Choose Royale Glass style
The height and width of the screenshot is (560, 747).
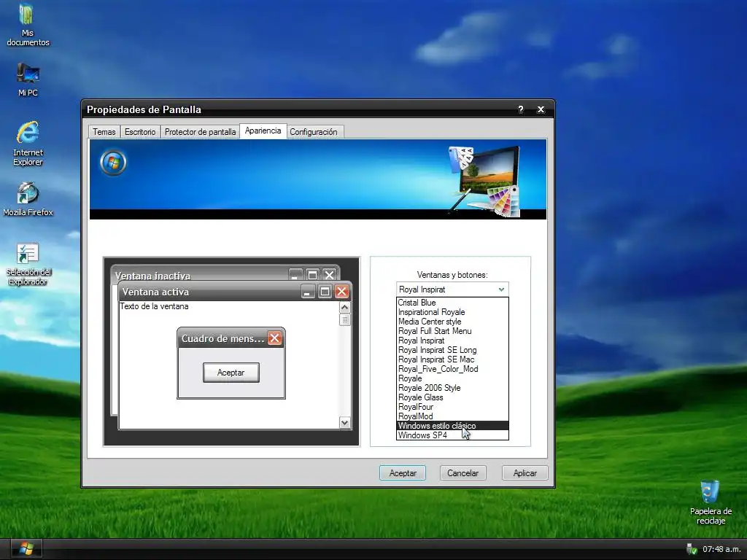[452, 397]
